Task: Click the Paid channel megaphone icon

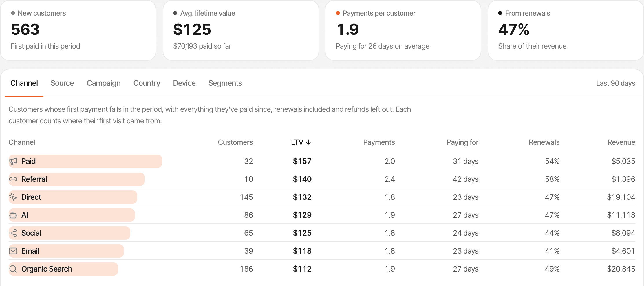Action: [13, 161]
